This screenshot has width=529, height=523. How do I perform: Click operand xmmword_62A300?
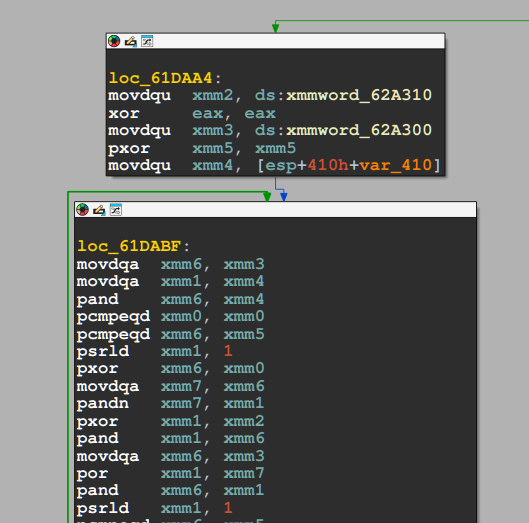pyautogui.click(x=359, y=130)
